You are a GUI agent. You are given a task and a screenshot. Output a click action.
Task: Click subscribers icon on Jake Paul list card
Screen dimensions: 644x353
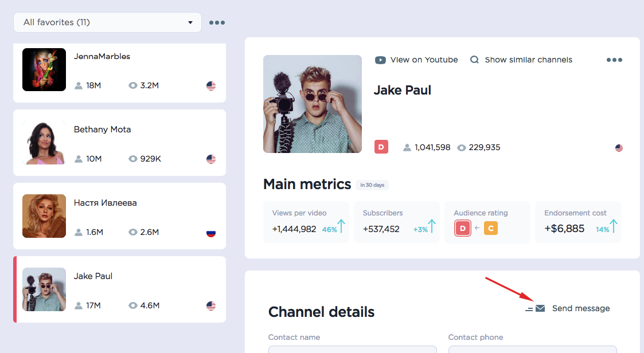click(x=79, y=306)
